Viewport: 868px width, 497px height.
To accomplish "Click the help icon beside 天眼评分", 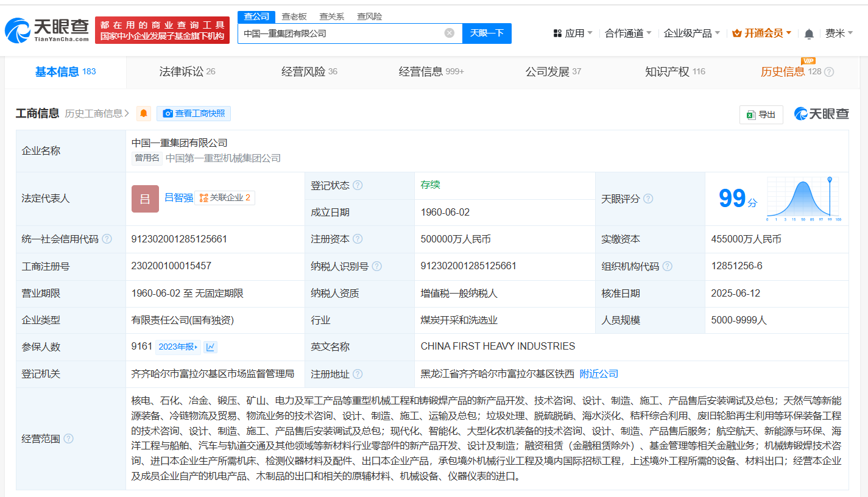I will [x=648, y=199].
